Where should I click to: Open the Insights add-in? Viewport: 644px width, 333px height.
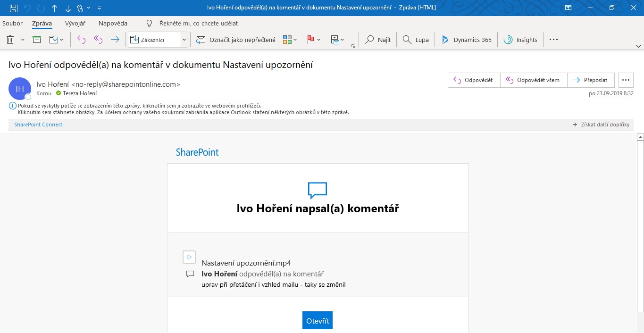click(521, 40)
